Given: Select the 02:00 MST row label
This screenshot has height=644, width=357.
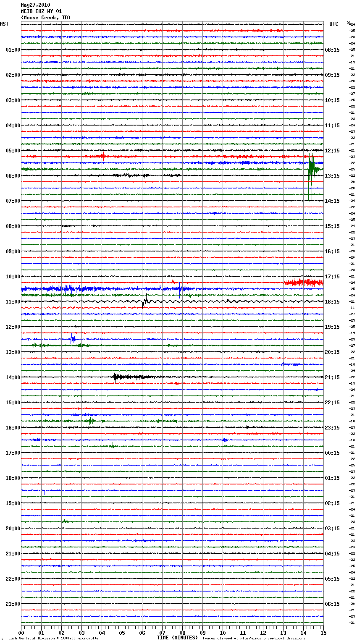Looking at the screenshot, I should [13, 75].
